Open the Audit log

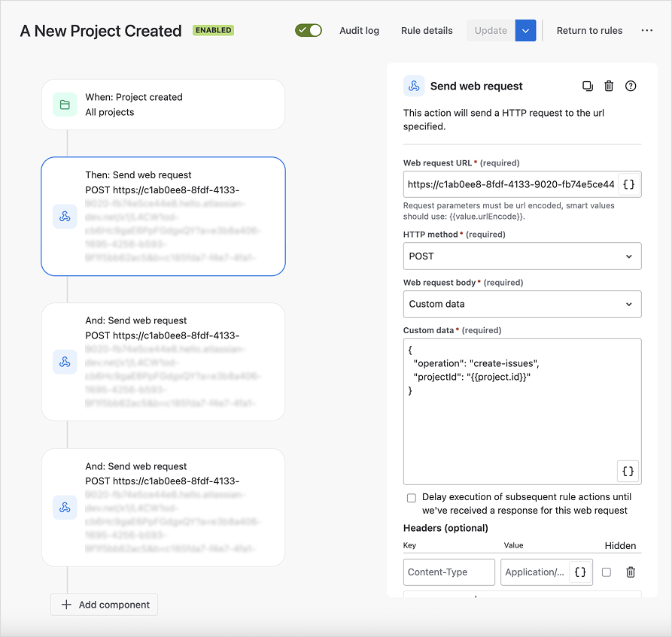tap(359, 31)
